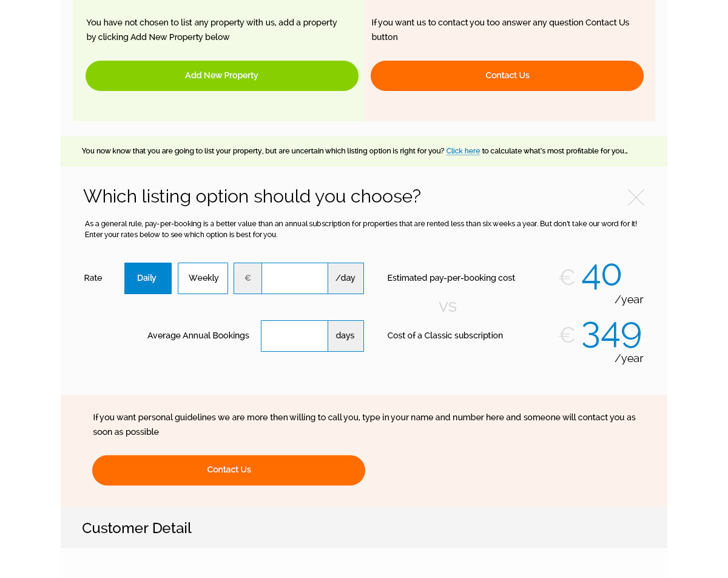Click the rate amount input field
728x578 pixels.
click(x=295, y=278)
